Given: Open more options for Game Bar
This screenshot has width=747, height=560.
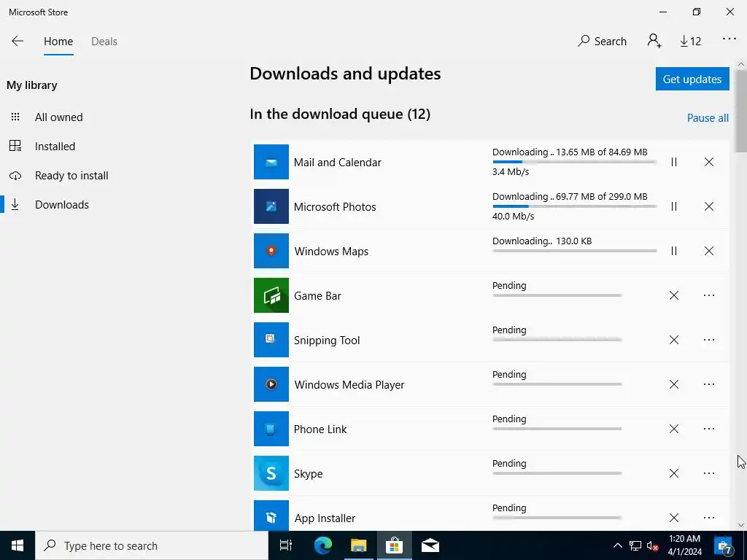Looking at the screenshot, I should pos(709,295).
